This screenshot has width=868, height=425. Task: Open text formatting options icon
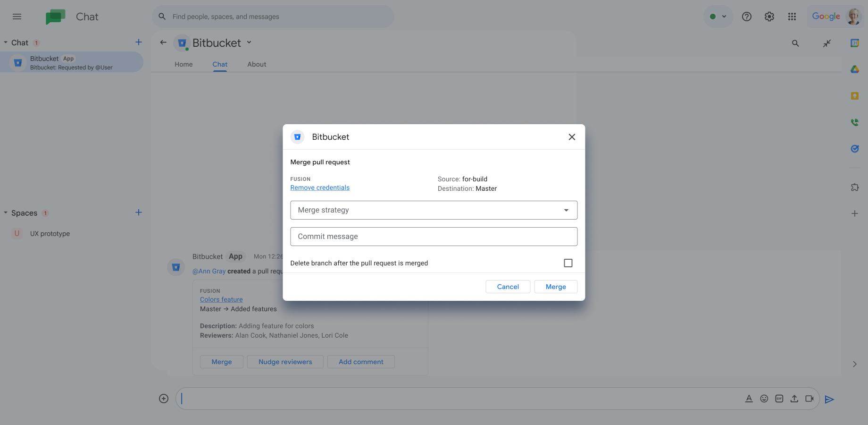(749, 399)
